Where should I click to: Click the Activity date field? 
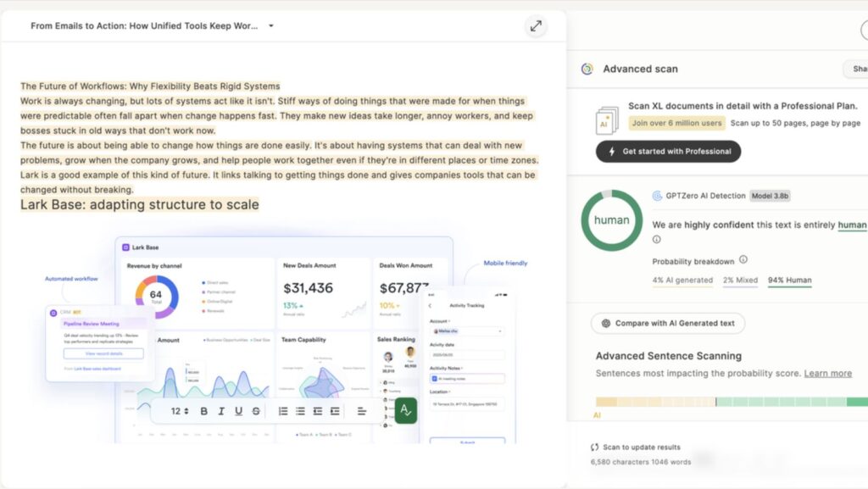467,355
